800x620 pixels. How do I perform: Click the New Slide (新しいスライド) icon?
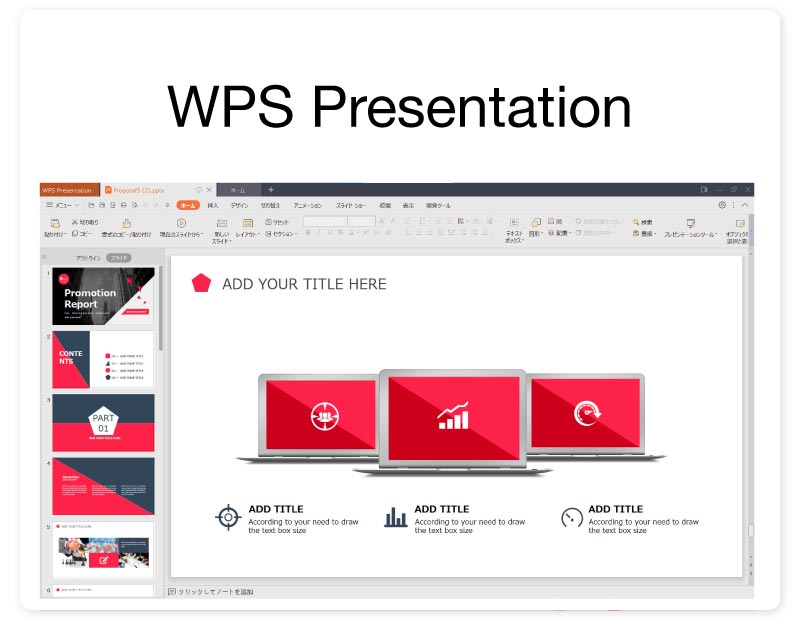[x=221, y=223]
